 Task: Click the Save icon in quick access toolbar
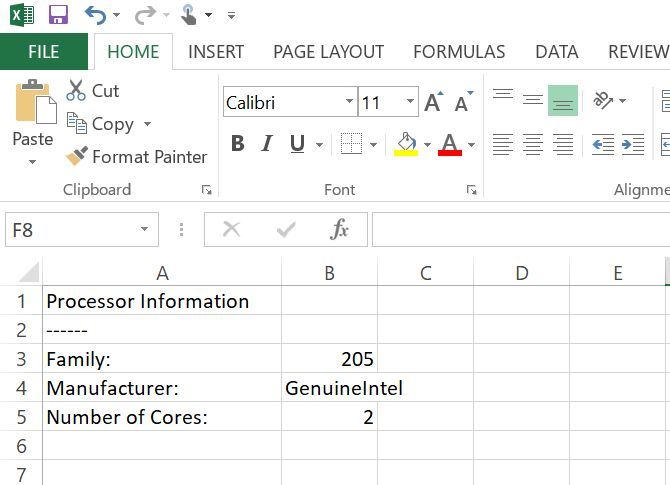click(58, 15)
